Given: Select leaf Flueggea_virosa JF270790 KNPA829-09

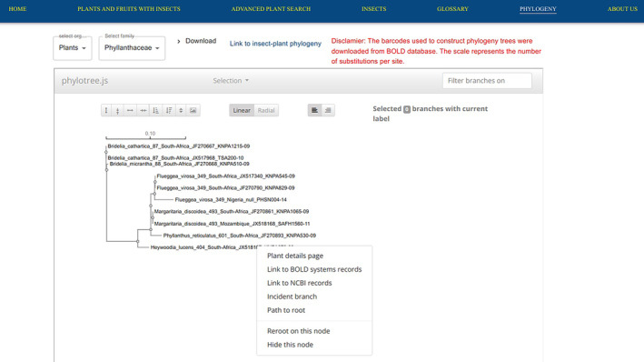Looking at the screenshot, I should [225, 188].
